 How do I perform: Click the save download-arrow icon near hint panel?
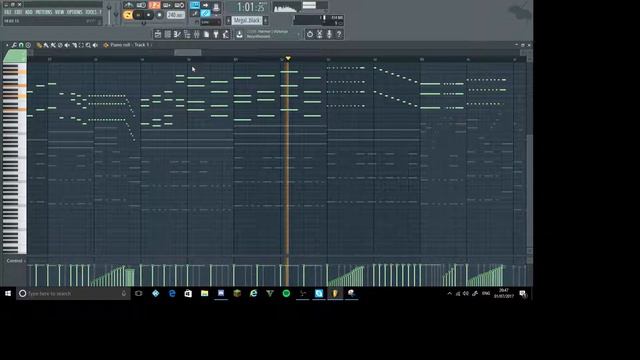click(x=240, y=34)
